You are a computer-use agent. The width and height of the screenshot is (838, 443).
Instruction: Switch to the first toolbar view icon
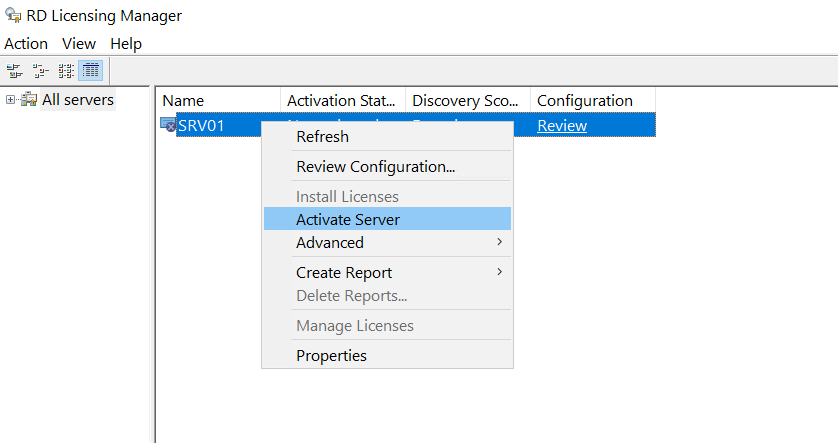pyautogui.click(x=14, y=71)
